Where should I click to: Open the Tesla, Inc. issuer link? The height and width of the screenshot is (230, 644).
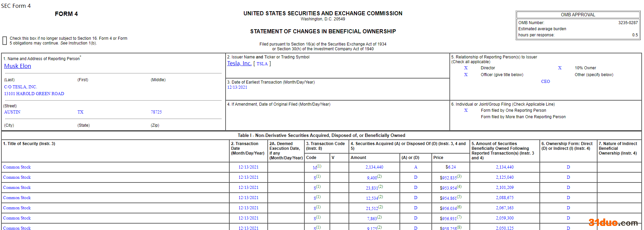pos(239,64)
